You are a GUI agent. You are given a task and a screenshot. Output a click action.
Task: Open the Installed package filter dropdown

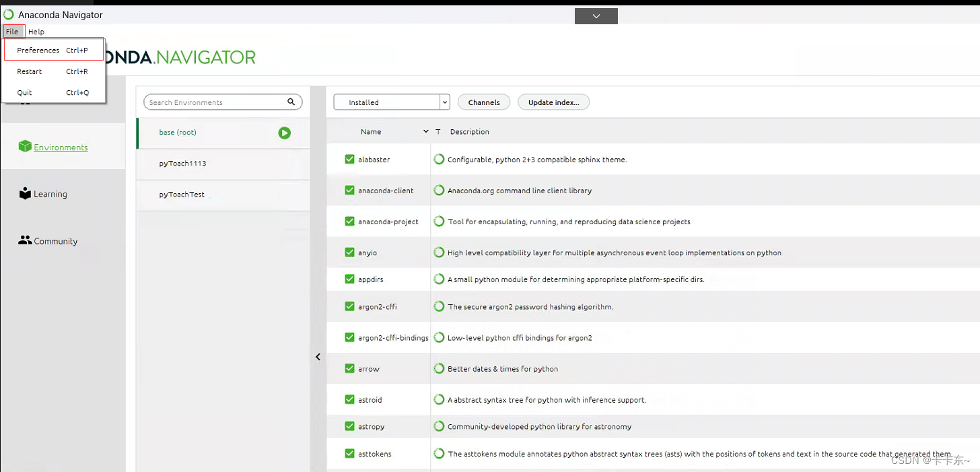pyautogui.click(x=392, y=102)
